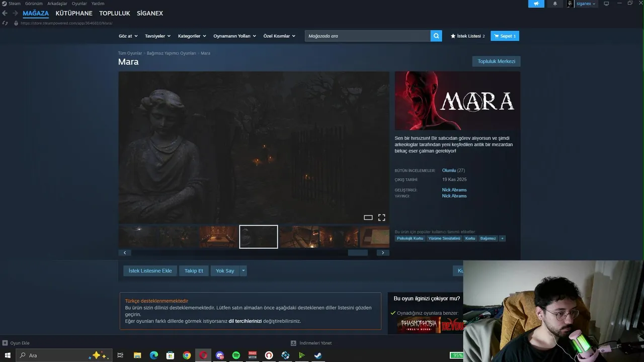Screen dimensions: 644x362
Task: Enter fullscreen for the screenshot viewer
Action: (x=382, y=218)
